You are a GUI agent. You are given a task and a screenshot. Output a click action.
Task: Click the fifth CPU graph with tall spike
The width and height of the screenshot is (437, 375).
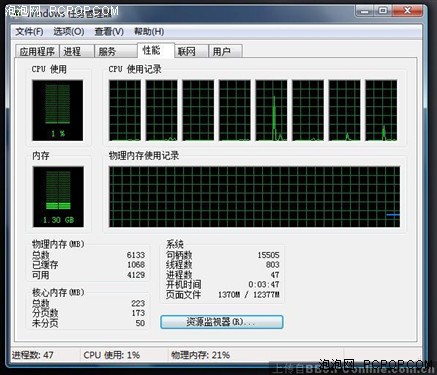click(271, 110)
